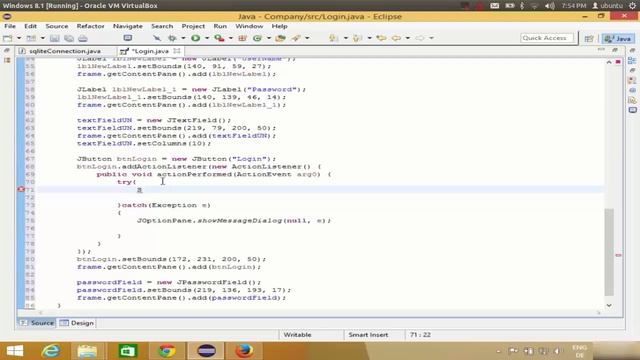640x360 pixels.
Task: Click the Save All toolbar icon
Action: (x=69, y=38)
